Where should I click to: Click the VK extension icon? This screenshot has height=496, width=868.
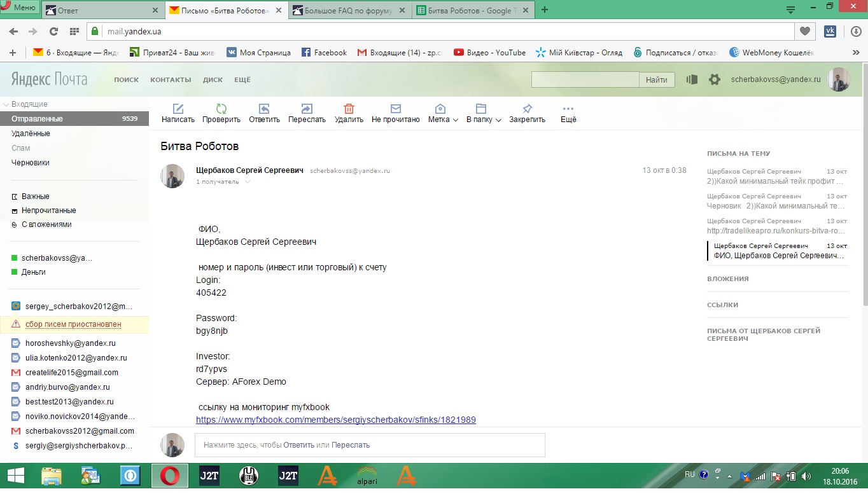click(830, 31)
